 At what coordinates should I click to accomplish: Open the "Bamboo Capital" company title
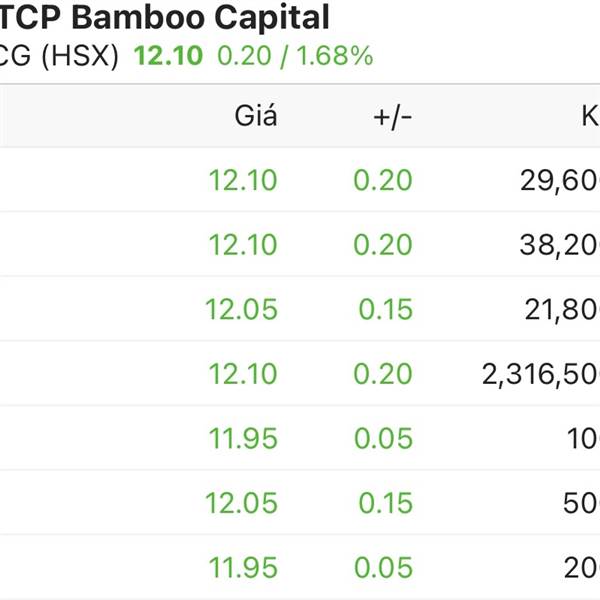(200, 18)
